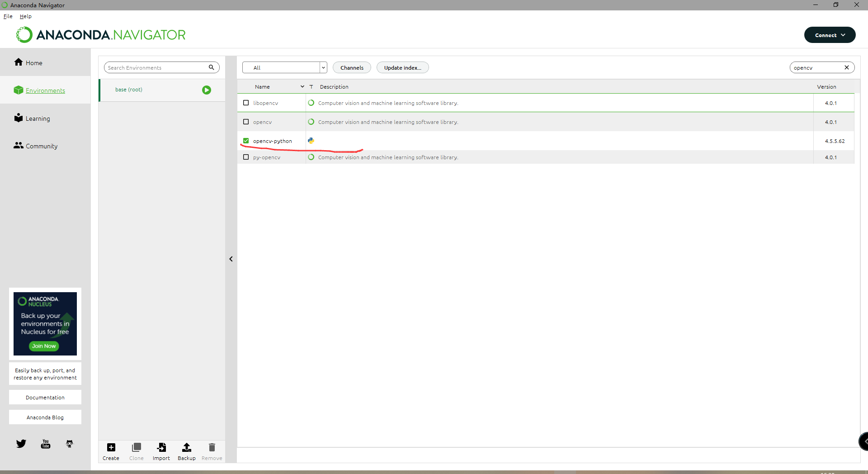Click the Channels button
Screen dimensions: 868x474
coord(352,67)
